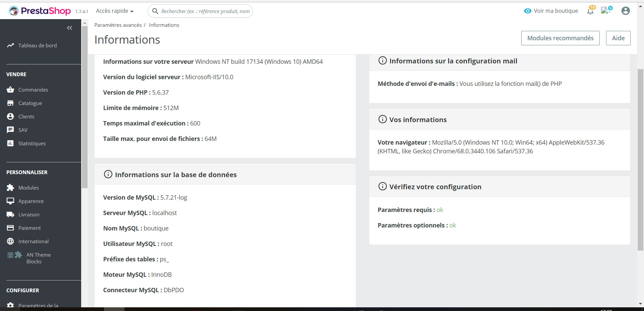
Task: Click the SAV chat bubble icon
Action: 10,130
